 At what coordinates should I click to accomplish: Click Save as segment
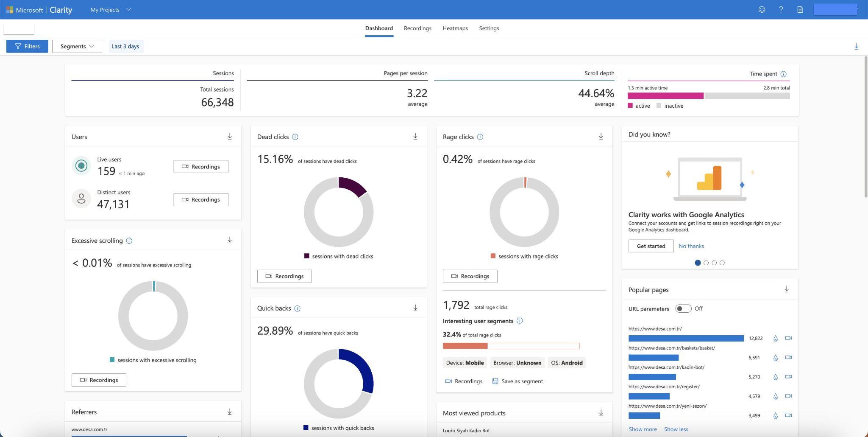517,381
